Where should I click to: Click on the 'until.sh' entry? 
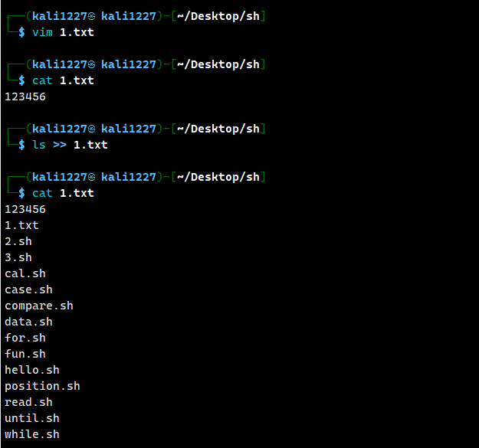pyautogui.click(x=32, y=418)
